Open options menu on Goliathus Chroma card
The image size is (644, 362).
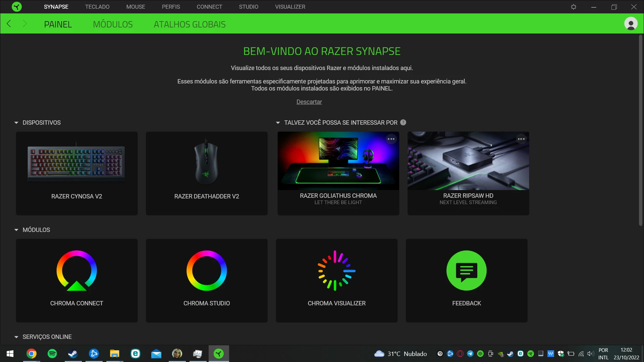coord(391,139)
